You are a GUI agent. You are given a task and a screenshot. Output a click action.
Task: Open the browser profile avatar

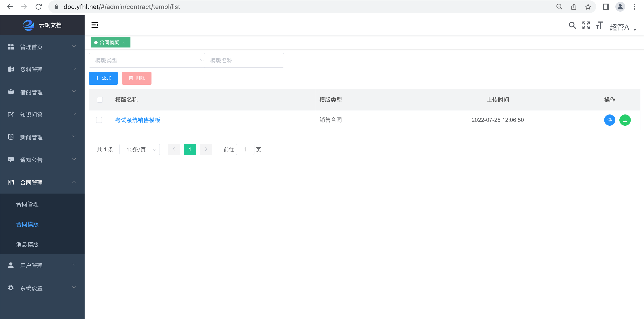620,7
